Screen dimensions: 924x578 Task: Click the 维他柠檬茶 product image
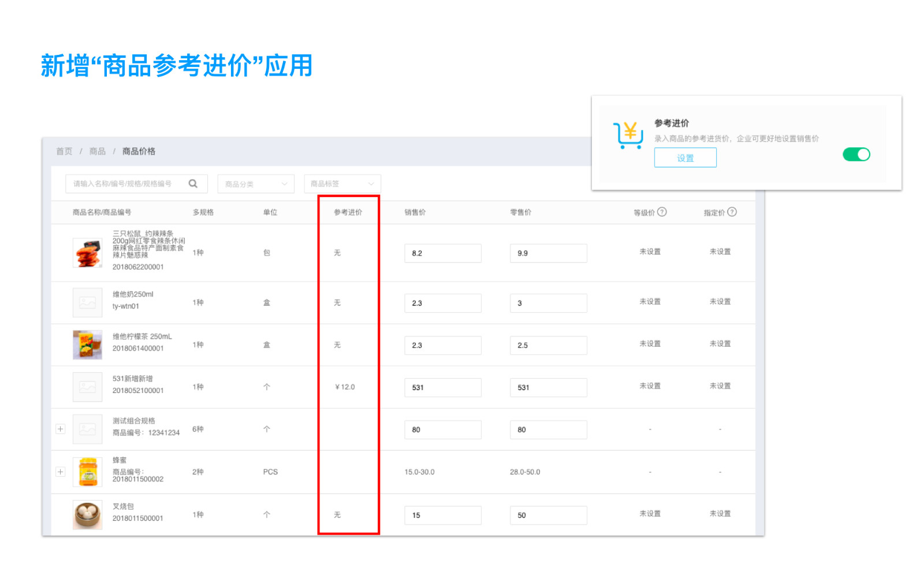(87, 345)
